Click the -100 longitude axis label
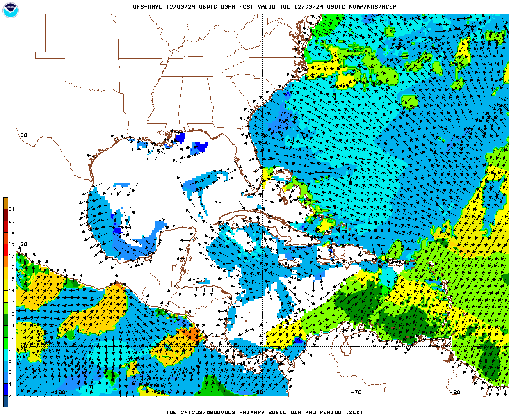This screenshot has height=420, width=525. click(59, 392)
